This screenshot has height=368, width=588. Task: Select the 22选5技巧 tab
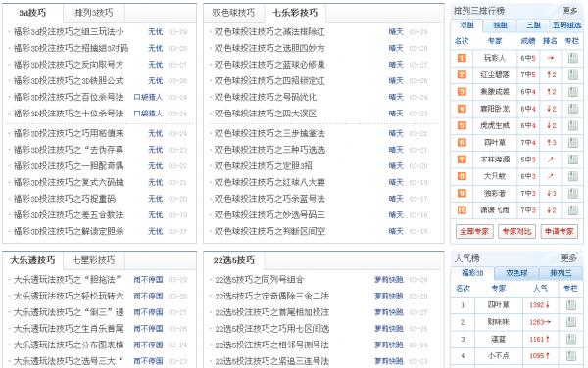[x=234, y=260]
